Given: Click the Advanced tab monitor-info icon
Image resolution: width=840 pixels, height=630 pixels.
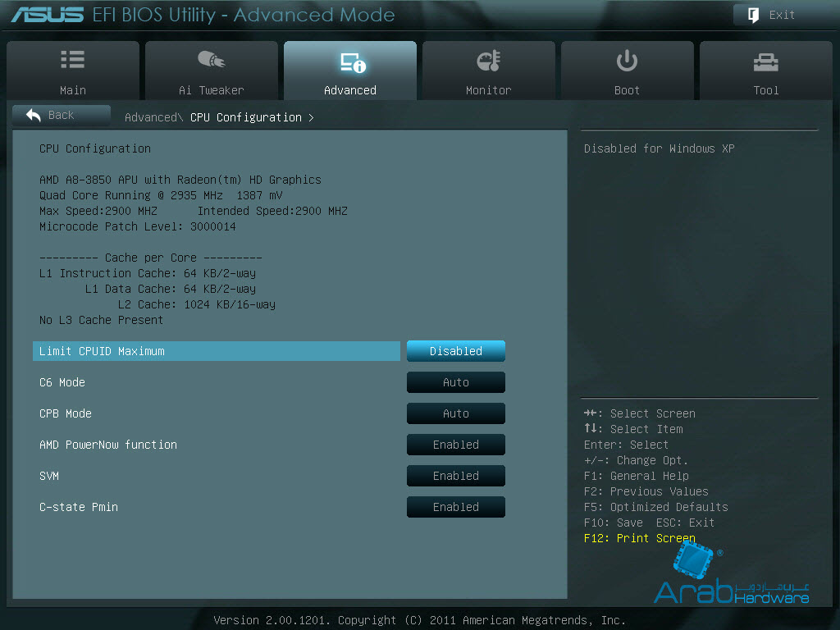Looking at the screenshot, I should point(353,62).
